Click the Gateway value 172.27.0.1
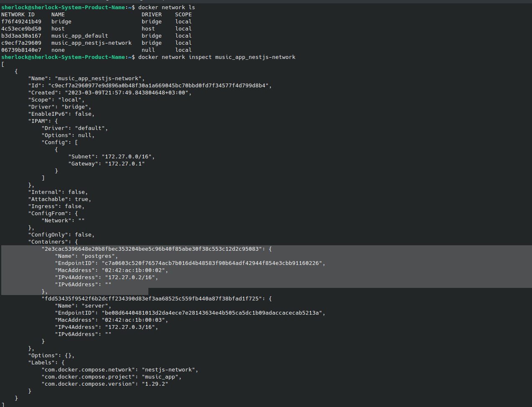 [x=125, y=163]
